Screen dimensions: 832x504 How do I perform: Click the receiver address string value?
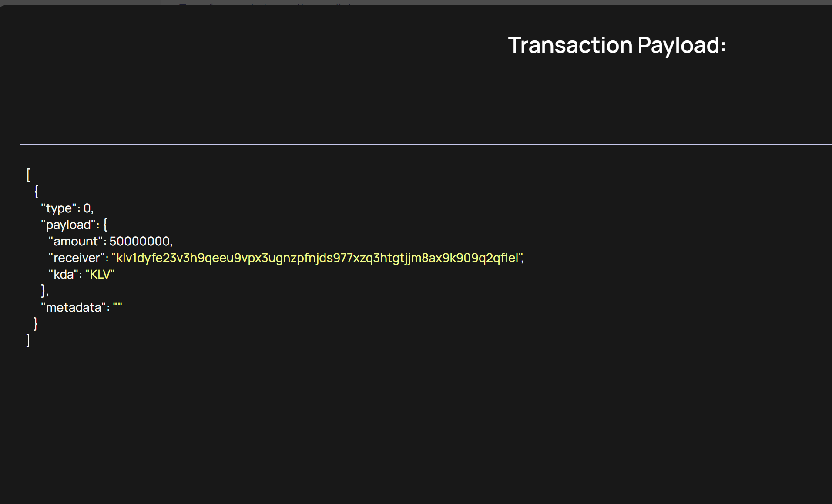pyautogui.click(x=317, y=258)
